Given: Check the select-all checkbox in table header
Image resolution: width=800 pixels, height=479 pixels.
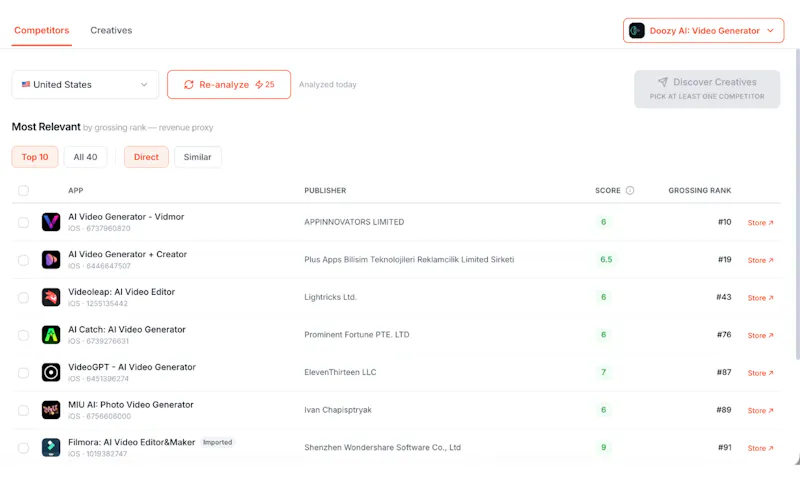Looking at the screenshot, I should (23, 190).
